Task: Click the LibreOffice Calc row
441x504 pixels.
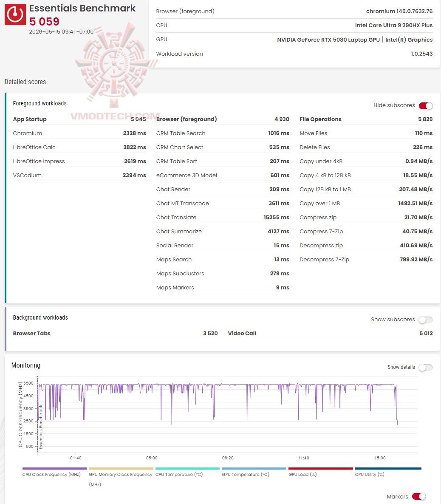Action: point(79,147)
